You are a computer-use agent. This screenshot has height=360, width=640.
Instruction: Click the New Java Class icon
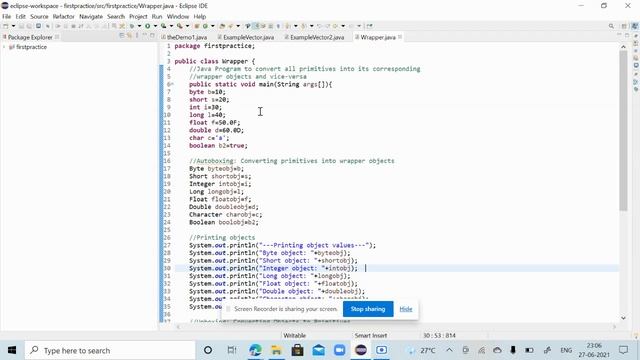[x=205, y=26]
